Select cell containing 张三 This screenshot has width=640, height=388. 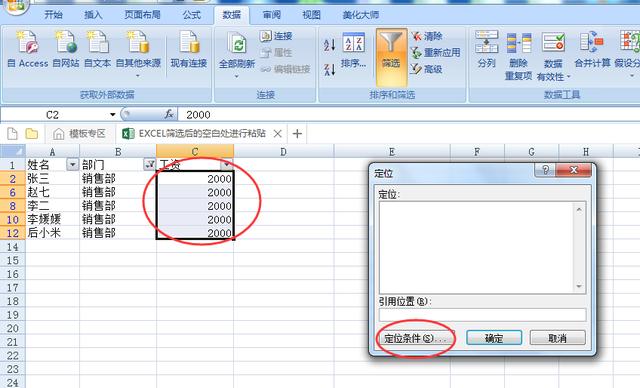pyautogui.click(x=52, y=179)
